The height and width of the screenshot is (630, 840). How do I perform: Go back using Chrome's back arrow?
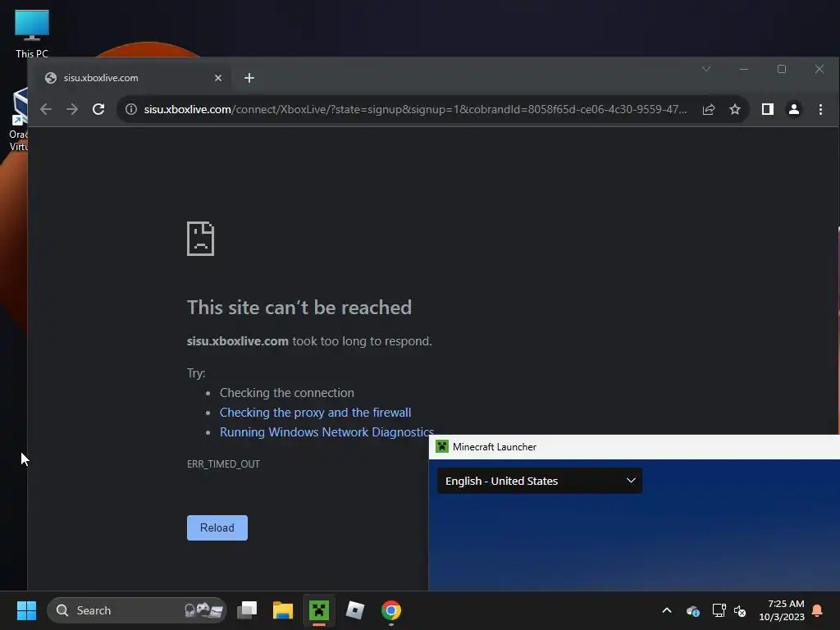(x=46, y=109)
